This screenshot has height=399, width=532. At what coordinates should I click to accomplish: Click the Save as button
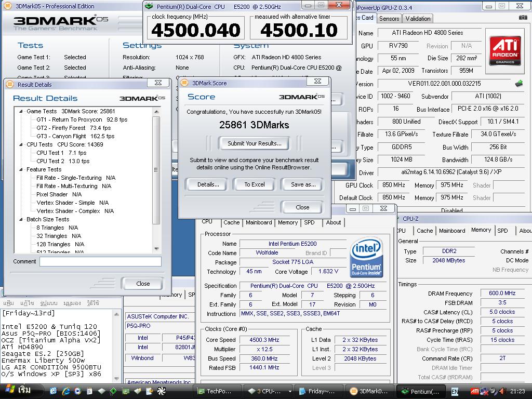(303, 184)
